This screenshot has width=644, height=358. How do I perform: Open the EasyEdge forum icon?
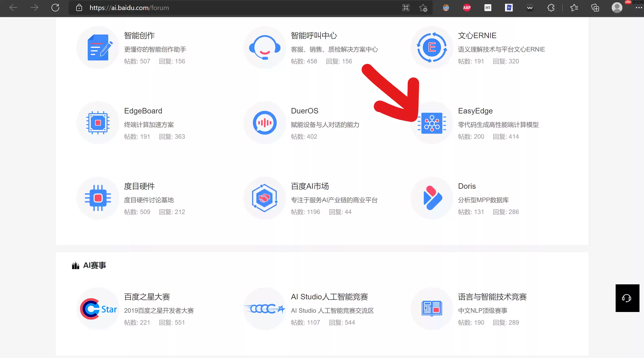[432, 123]
